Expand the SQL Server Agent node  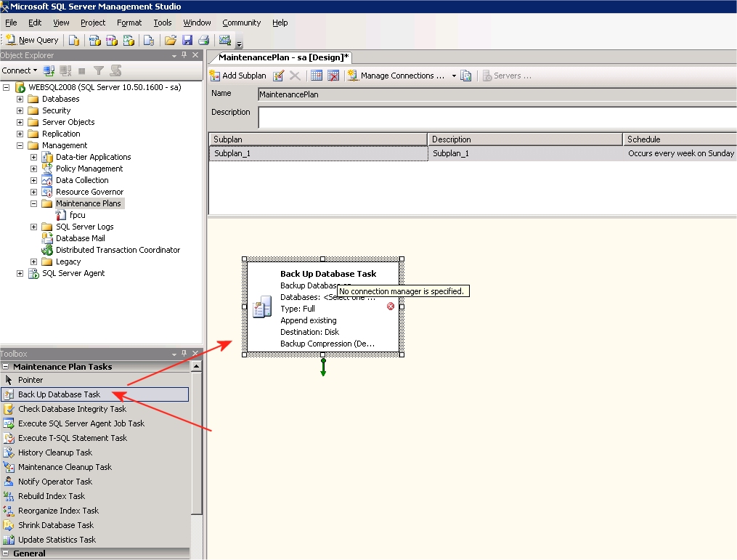pyautogui.click(x=20, y=274)
